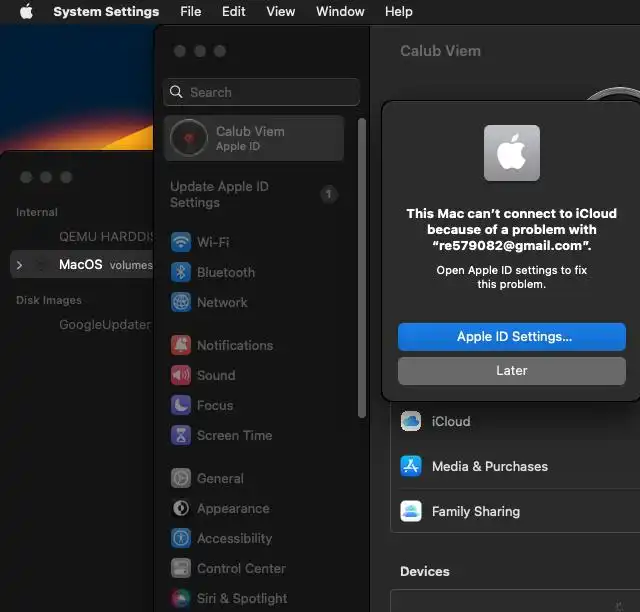640x612 pixels.
Task: Click the settings sidebar scrollbar
Action: coord(362,268)
